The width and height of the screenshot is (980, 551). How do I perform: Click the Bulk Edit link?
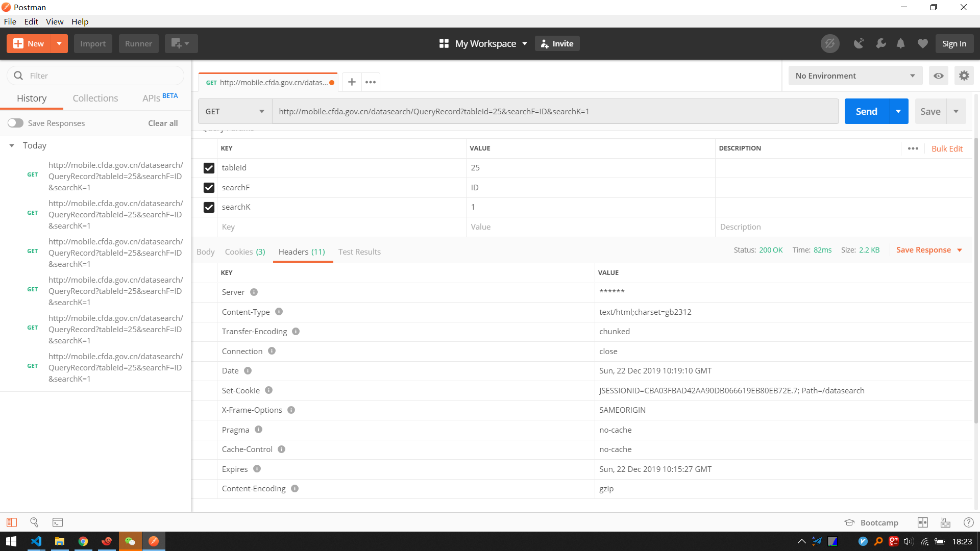[x=947, y=148]
